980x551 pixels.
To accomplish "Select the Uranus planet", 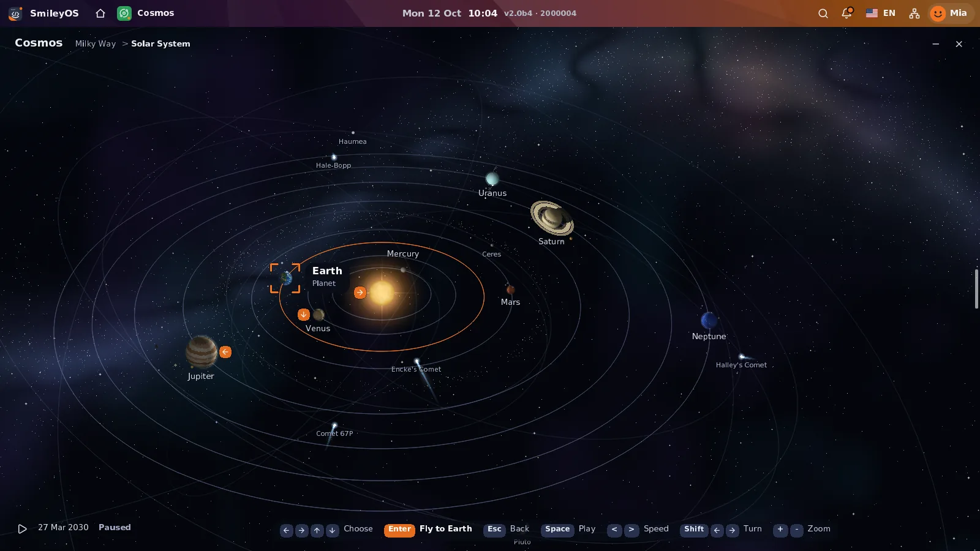I will pos(492,179).
